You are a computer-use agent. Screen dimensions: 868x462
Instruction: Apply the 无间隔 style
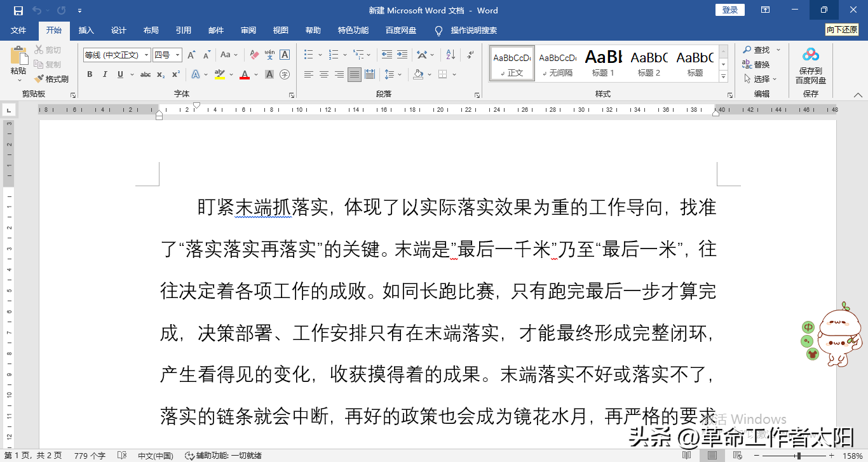[x=557, y=63]
